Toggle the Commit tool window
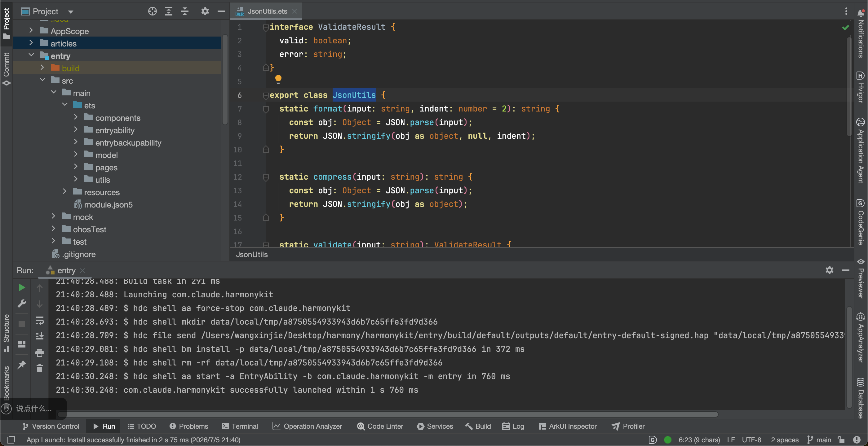Image resolution: width=868 pixels, height=446 pixels. click(7, 69)
